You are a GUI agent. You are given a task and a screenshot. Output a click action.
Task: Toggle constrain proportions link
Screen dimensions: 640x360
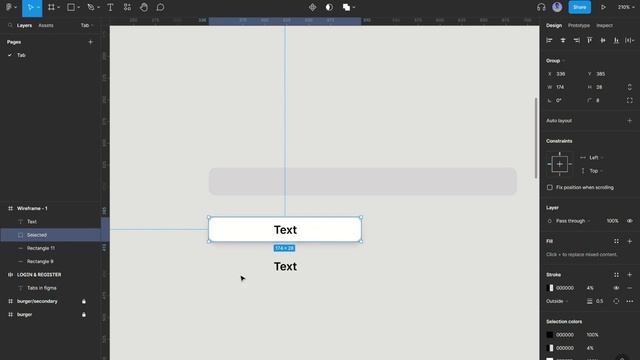pos(630,87)
